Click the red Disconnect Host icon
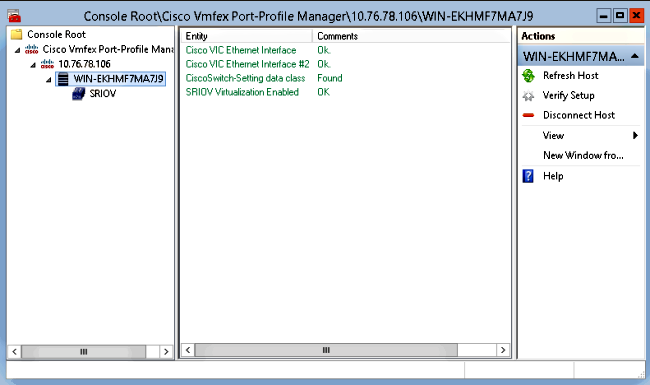Image resolution: width=650 pixels, height=385 pixels. coord(528,115)
